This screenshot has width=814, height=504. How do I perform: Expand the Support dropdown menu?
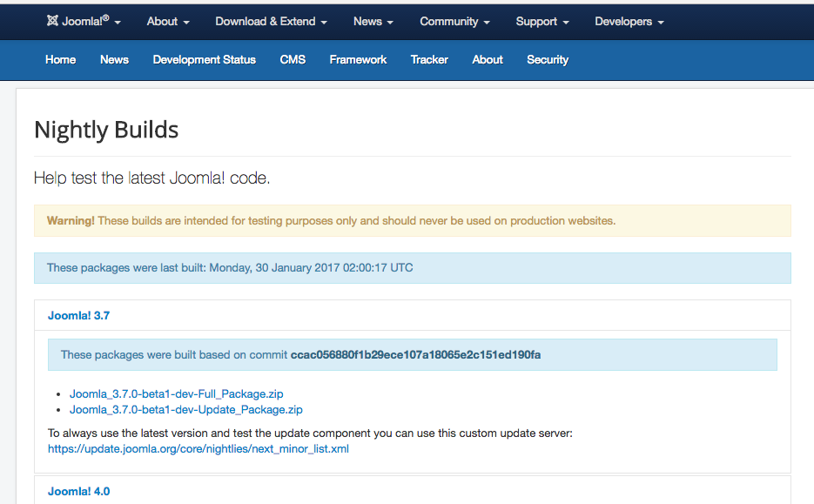(x=542, y=21)
